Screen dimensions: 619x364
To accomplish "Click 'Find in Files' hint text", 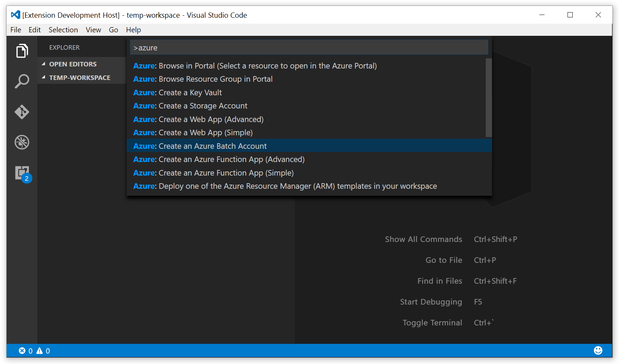I will coord(440,281).
